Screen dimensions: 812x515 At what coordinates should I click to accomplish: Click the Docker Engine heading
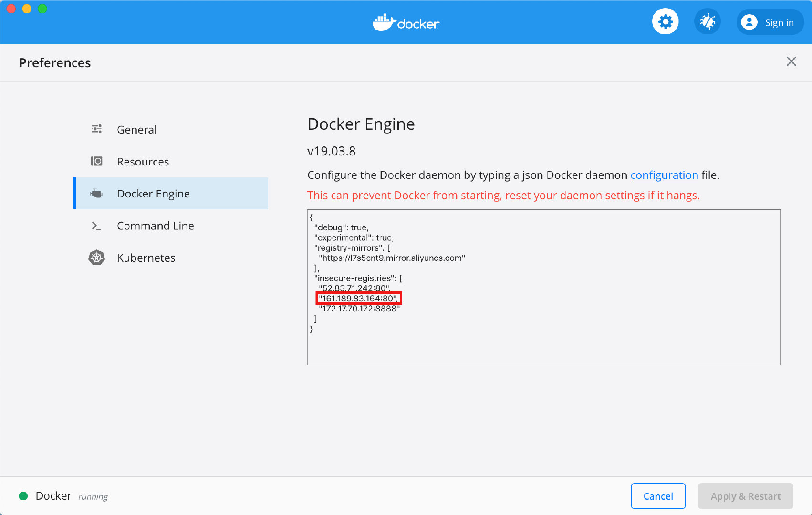pyautogui.click(x=361, y=124)
